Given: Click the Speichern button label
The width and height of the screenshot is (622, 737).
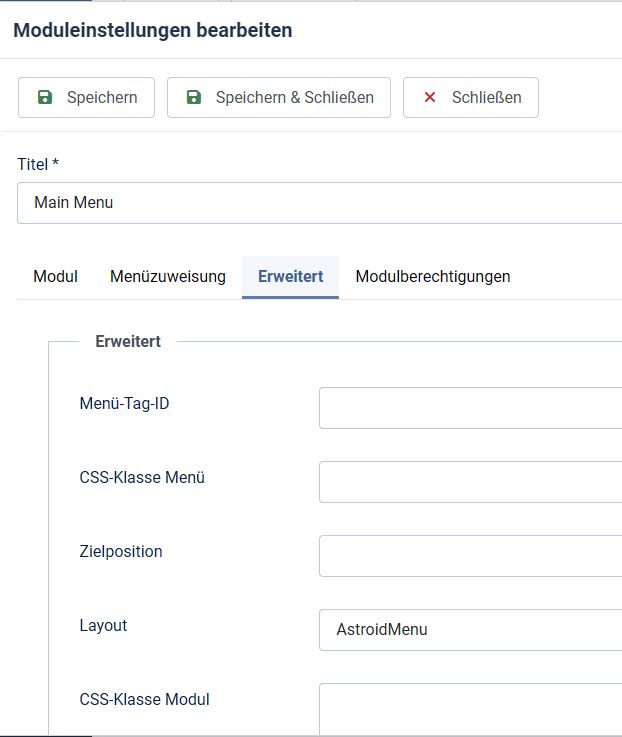Looking at the screenshot, I should coord(102,97).
